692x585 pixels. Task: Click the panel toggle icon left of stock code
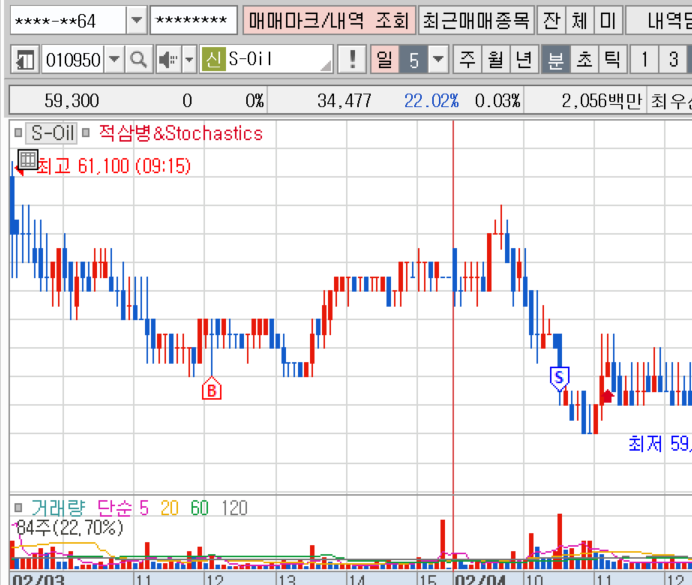point(26,60)
